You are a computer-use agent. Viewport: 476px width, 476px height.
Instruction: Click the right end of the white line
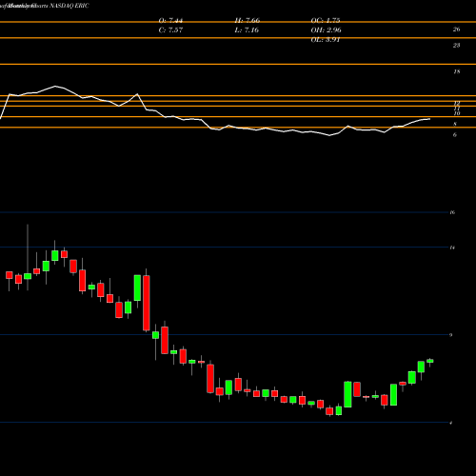(429, 119)
